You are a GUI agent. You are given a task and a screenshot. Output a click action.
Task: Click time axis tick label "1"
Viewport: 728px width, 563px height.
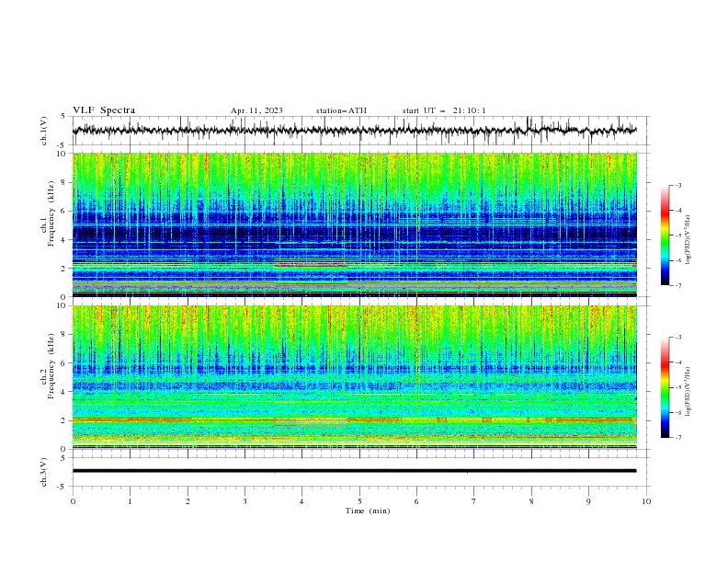tap(130, 501)
